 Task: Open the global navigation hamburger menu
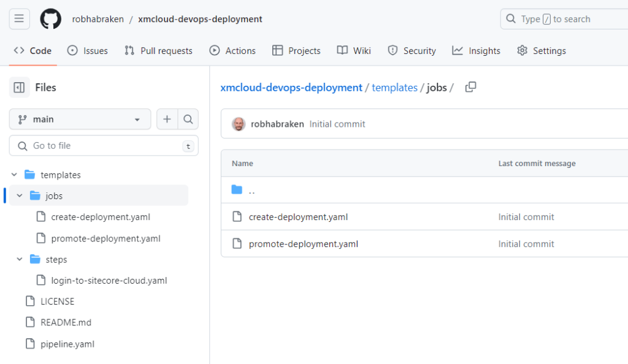19,19
